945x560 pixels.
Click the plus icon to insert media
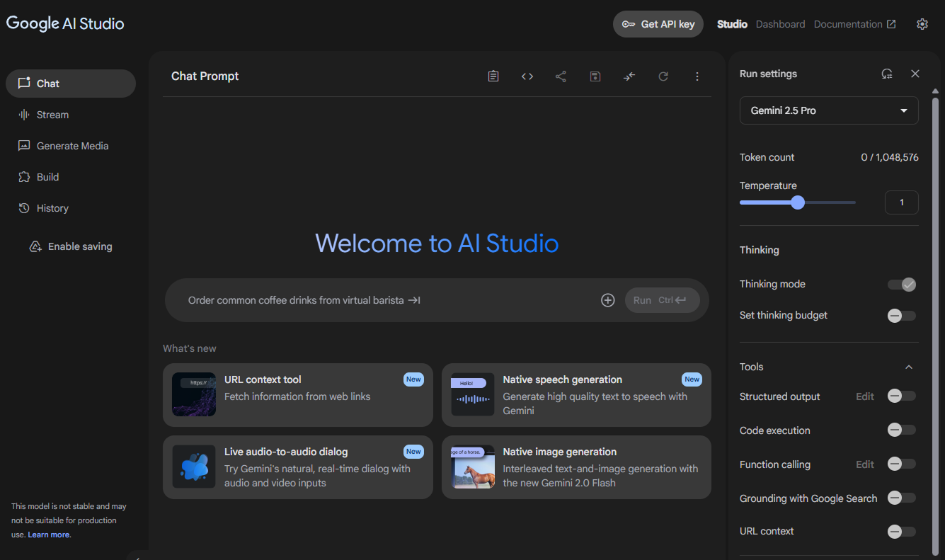[x=607, y=300]
